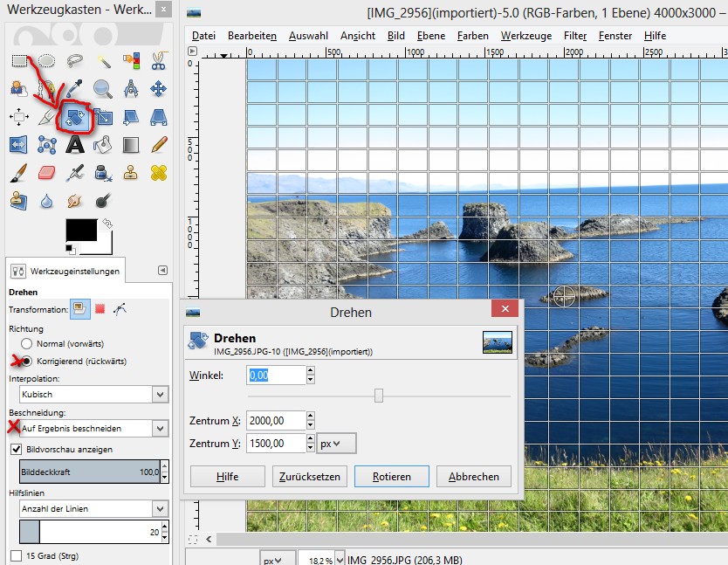This screenshot has width=728, height=565.
Task: Toggle the Bildvorschau anzeigen checkbox
Action: click(16, 449)
